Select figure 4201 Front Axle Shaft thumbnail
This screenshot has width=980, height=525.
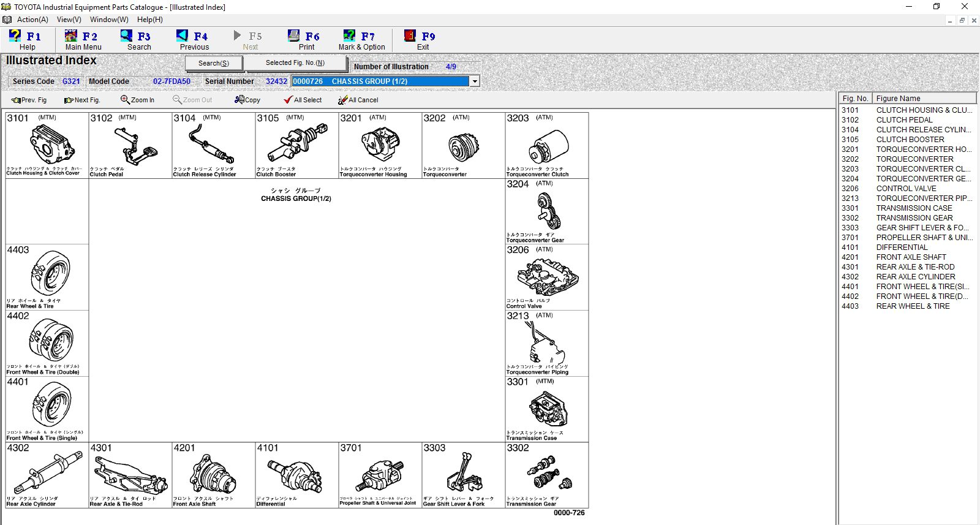214,475
